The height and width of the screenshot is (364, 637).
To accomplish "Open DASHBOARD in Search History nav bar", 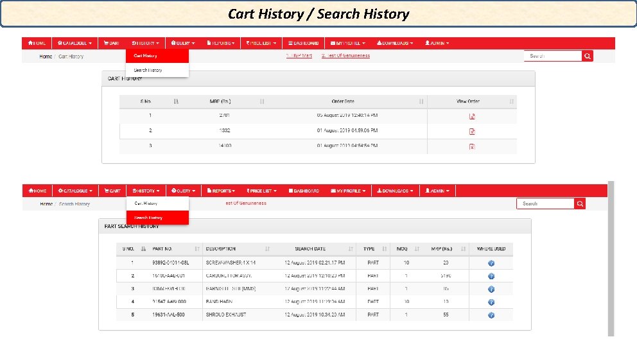I will [x=304, y=191].
